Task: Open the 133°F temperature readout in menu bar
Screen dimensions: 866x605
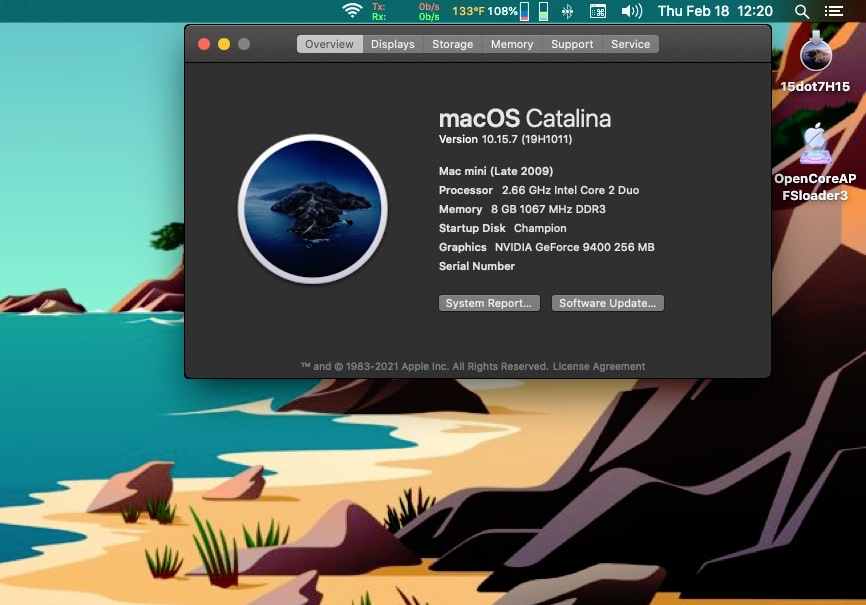Action: click(468, 11)
